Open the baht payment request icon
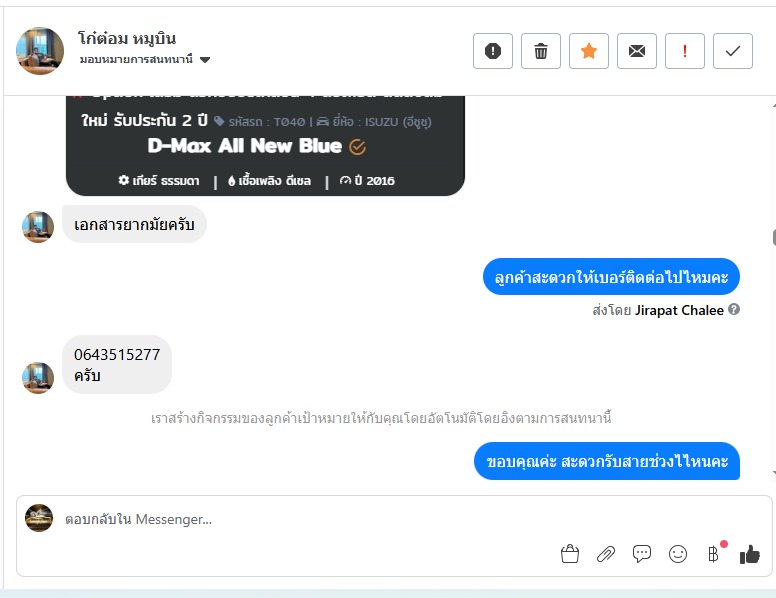Image resolution: width=776 pixels, height=598 pixels. pos(713,553)
